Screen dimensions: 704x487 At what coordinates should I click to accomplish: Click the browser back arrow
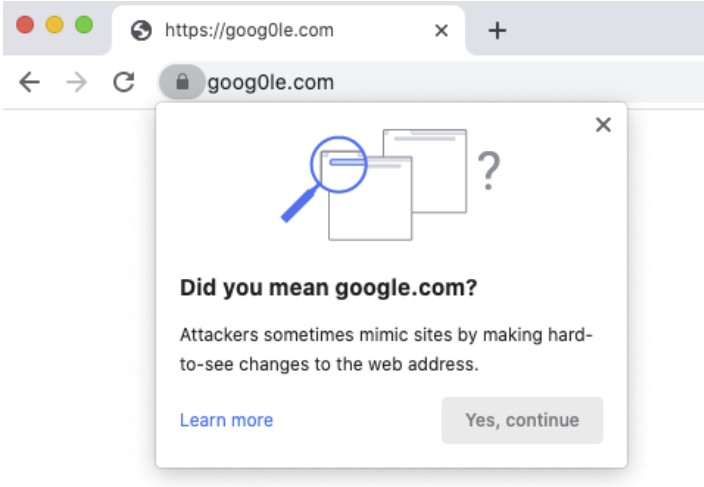click(x=30, y=83)
